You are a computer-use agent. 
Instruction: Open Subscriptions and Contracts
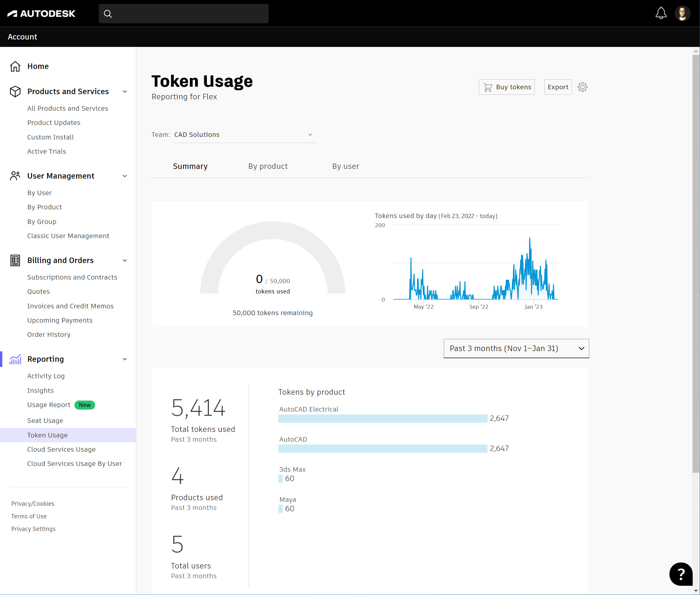click(72, 277)
